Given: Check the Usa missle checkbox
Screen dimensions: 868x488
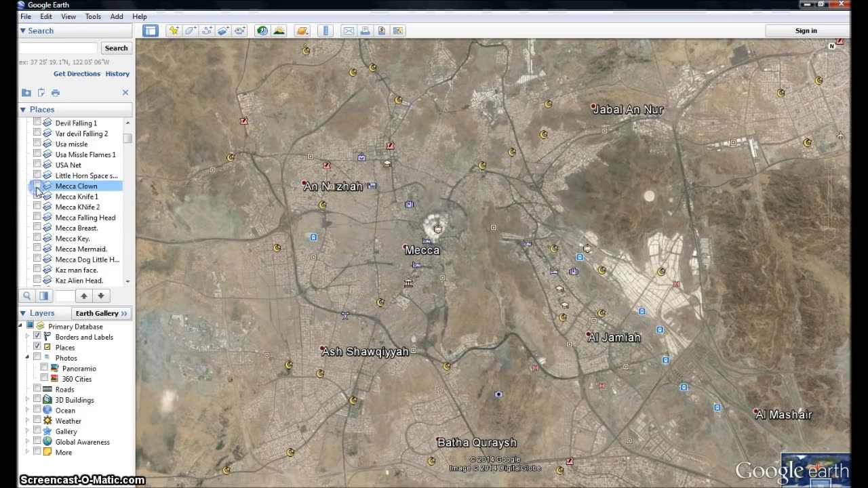Looking at the screenshot, I should (x=37, y=144).
